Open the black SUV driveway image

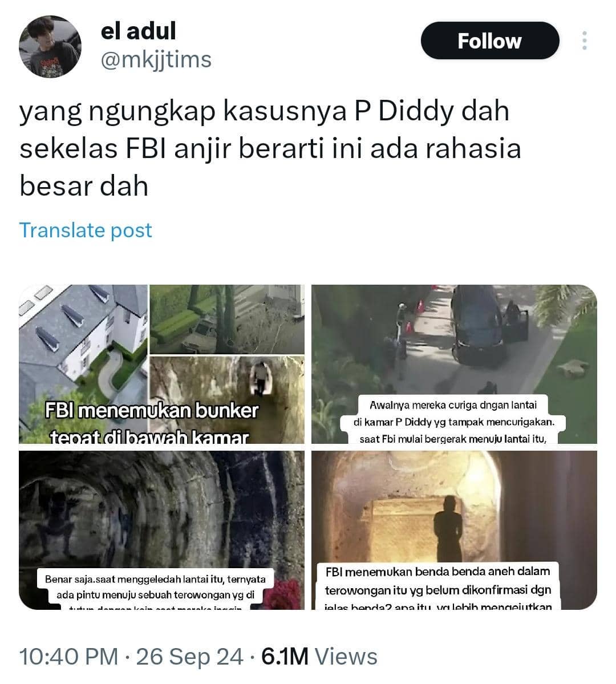tap(454, 364)
